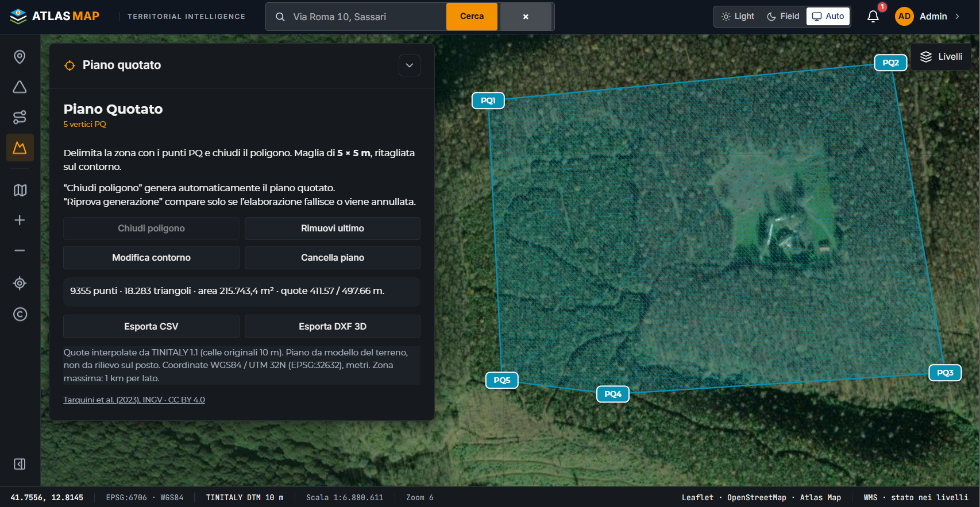Open the copyright info icon

(20, 314)
